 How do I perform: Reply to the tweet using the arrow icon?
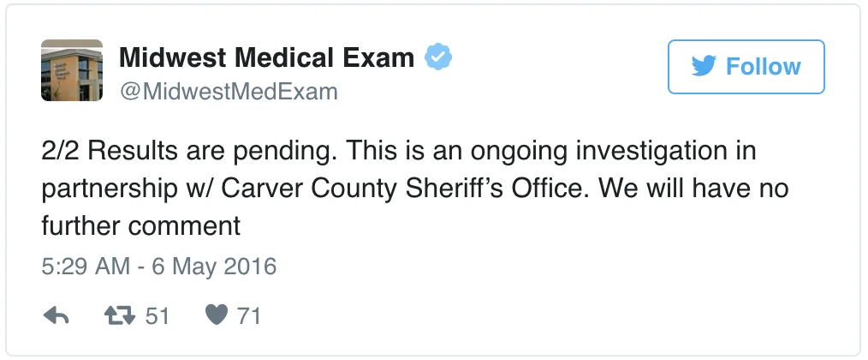56,316
